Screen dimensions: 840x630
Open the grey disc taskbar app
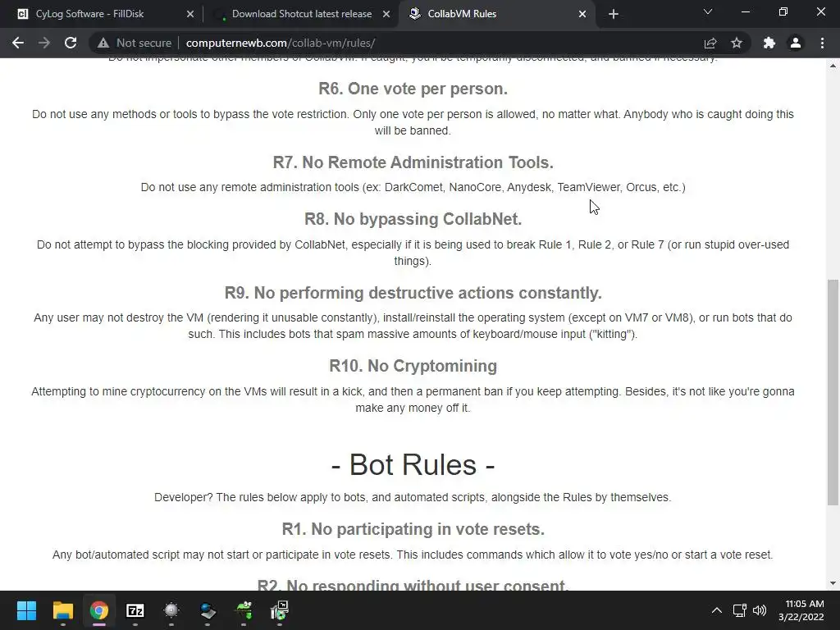click(x=171, y=610)
